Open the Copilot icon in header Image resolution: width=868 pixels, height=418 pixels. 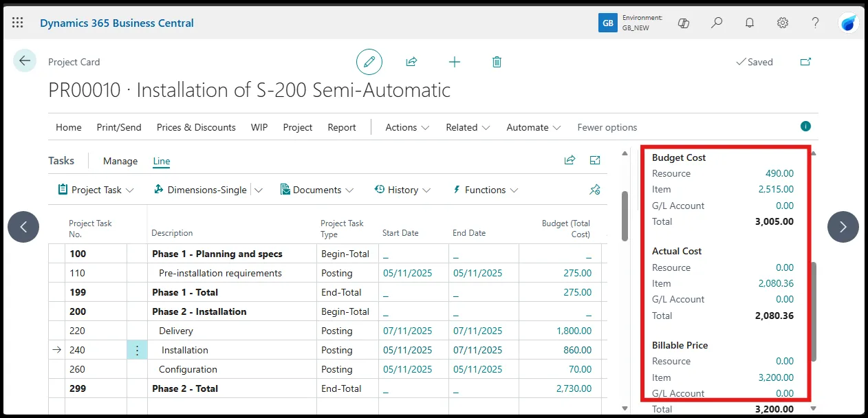pyautogui.click(x=684, y=23)
